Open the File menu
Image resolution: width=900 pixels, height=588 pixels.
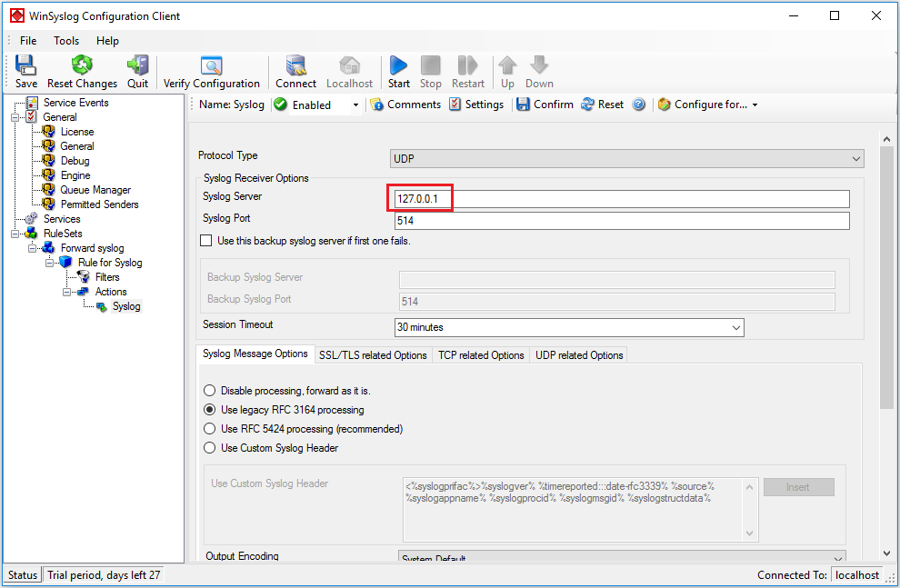point(28,41)
